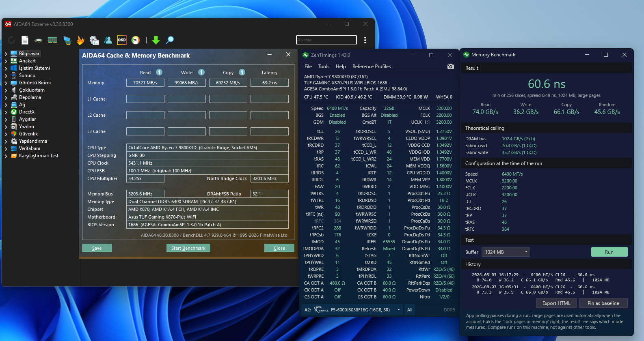Click the database icon beside Veritabanı
The height and width of the screenshot is (341, 644).
coord(14,148)
